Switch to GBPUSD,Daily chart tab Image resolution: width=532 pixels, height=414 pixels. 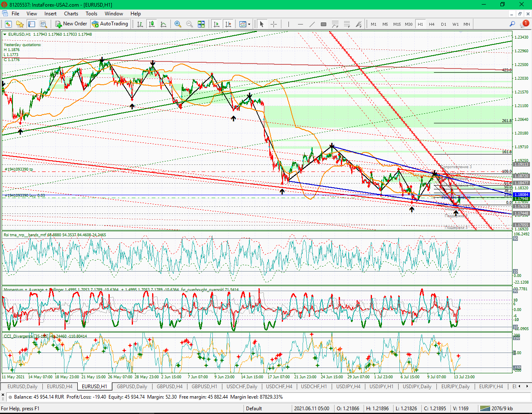coord(132,387)
